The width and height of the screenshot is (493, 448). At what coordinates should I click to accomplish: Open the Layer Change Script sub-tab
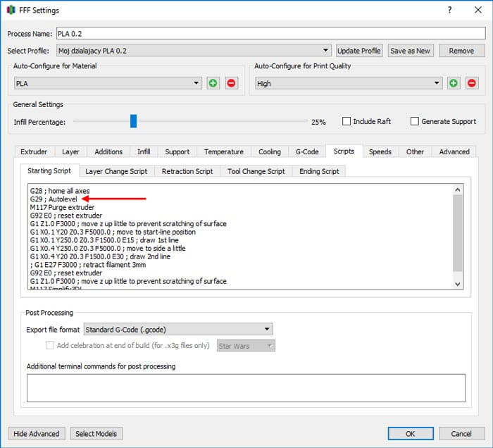(x=116, y=171)
